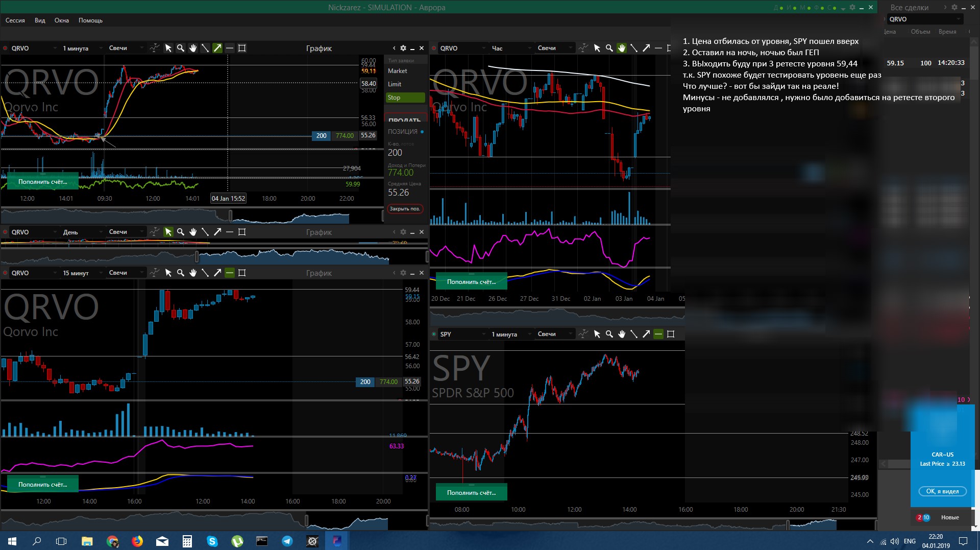
Task: Open 'Помощь' menu
Action: [90, 20]
